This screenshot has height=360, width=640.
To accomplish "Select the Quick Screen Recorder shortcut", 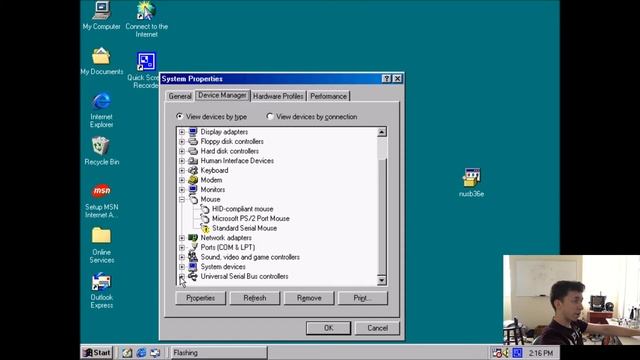I will (x=146, y=62).
